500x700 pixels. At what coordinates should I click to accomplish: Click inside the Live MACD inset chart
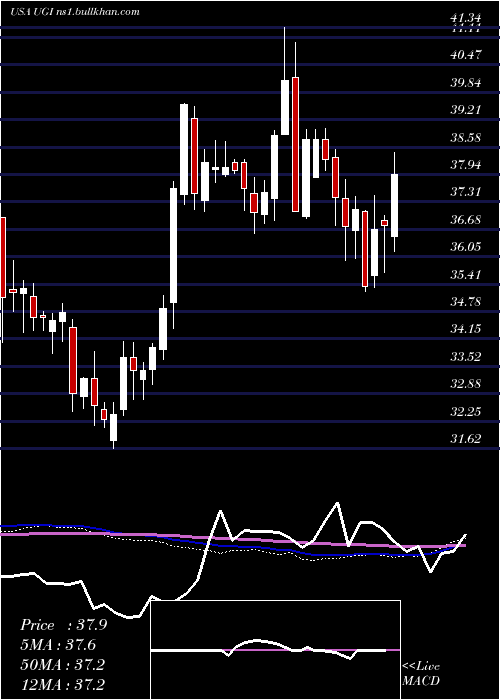pos(276,650)
